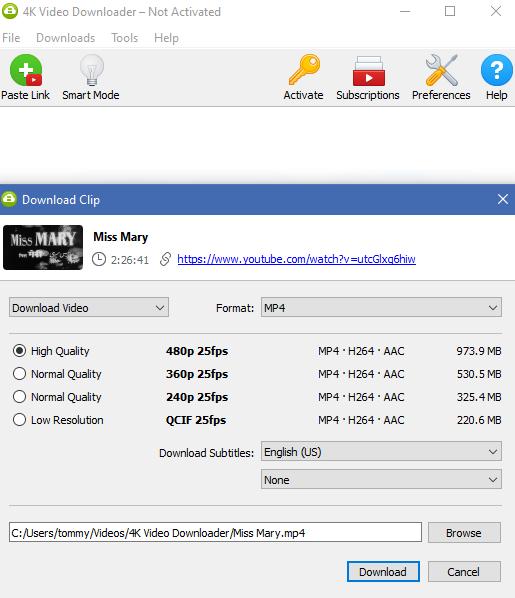
Task: Open the Format MP4 dropdown
Action: [381, 307]
